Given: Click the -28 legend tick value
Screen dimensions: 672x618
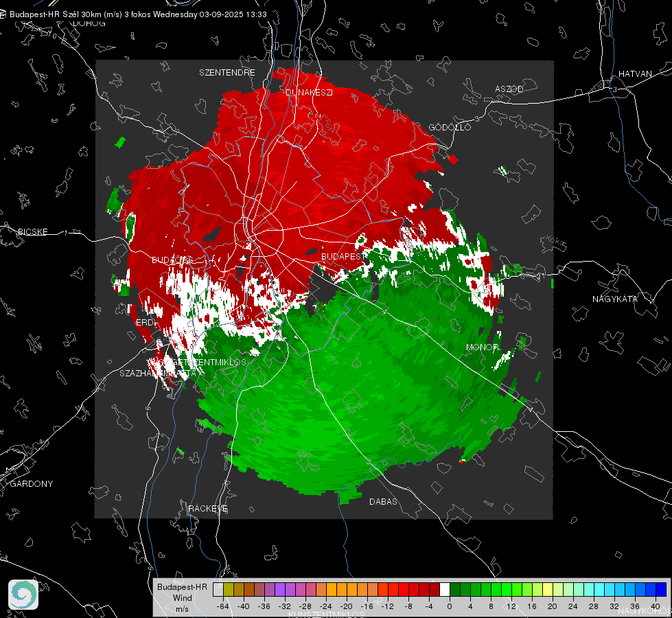Looking at the screenshot, I should pyautogui.click(x=305, y=606).
